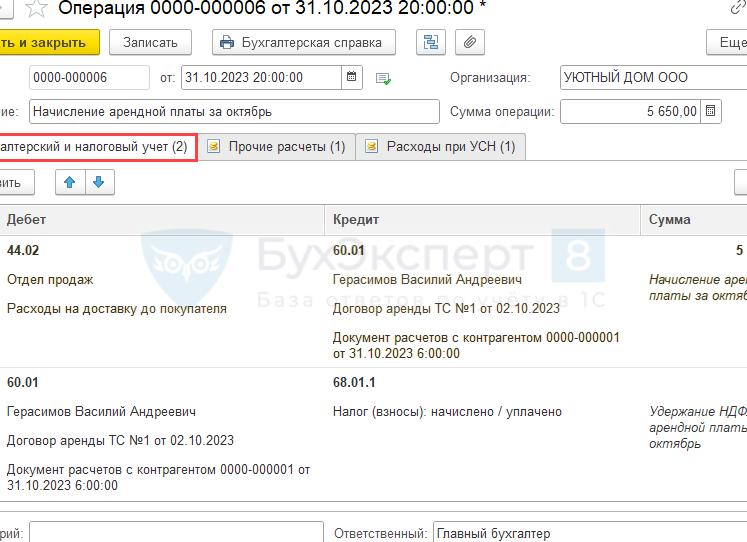Select Герасимов Василий Андреевич in debit column
Image resolution: width=747 pixels, height=542 pixels.
[x=101, y=412]
